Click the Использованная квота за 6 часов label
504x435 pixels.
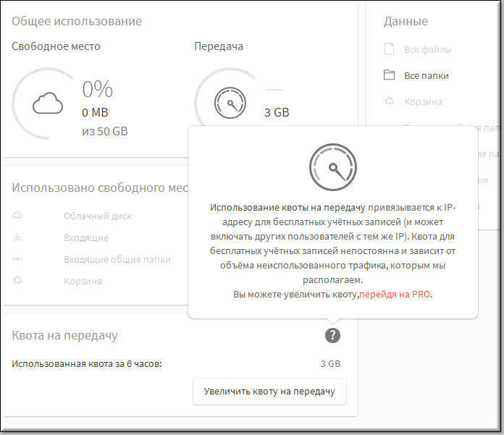87,363
